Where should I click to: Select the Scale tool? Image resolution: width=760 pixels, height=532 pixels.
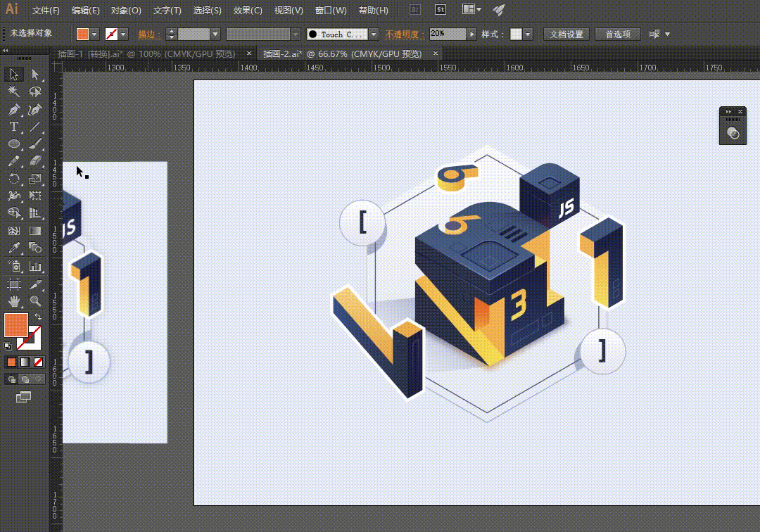click(35, 179)
